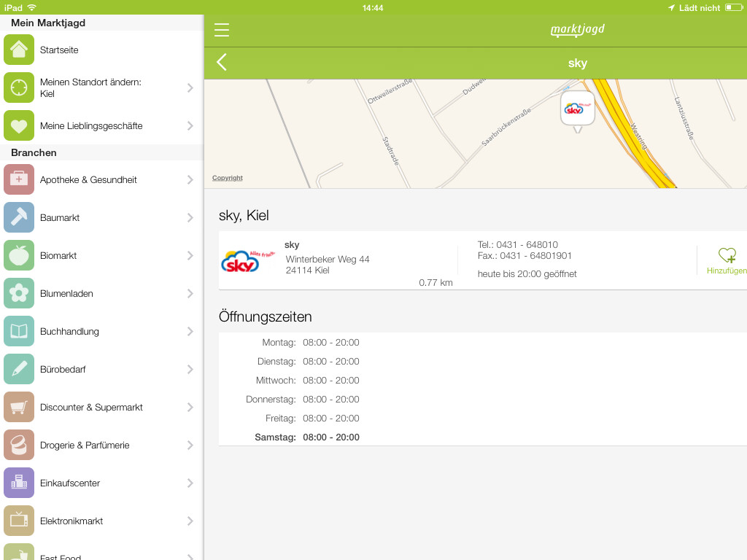Tap Westring street label on map

[x=639, y=136]
